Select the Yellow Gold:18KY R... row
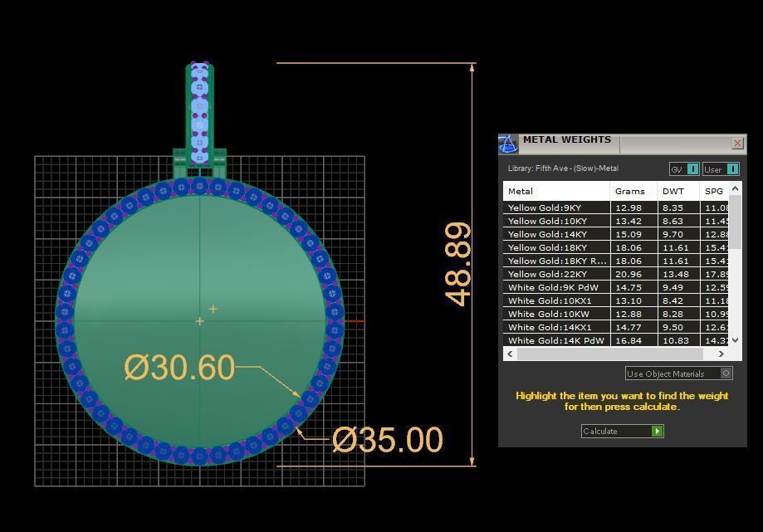This screenshot has width=763, height=532. tap(615, 261)
